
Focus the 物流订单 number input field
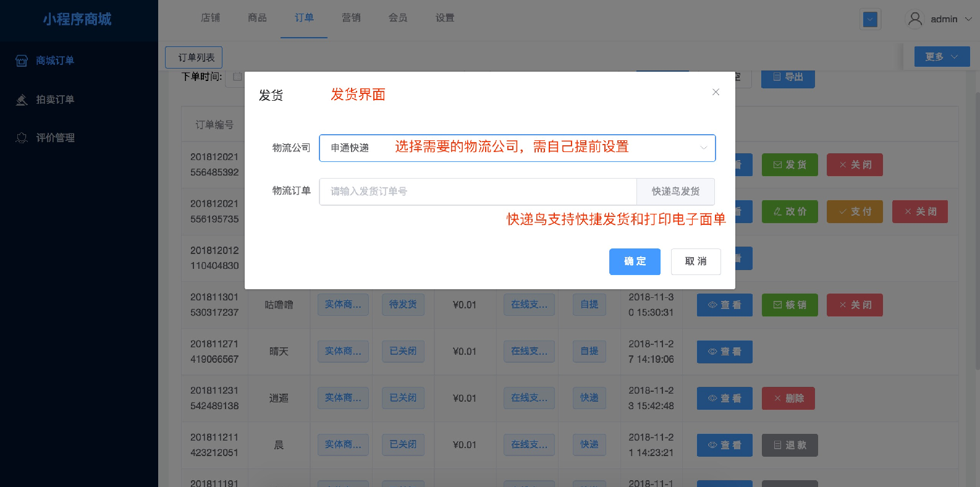pyautogui.click(x=477, y=192)
